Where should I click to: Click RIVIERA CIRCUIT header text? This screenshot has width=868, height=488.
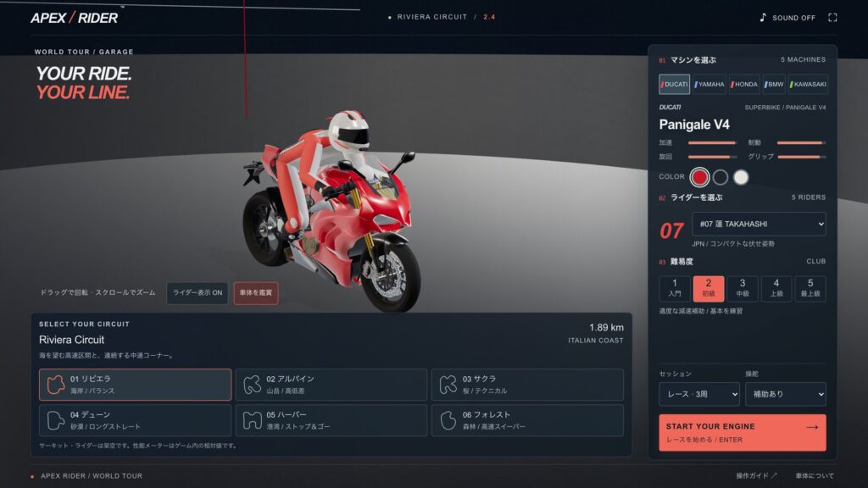(x=431, y=17)
